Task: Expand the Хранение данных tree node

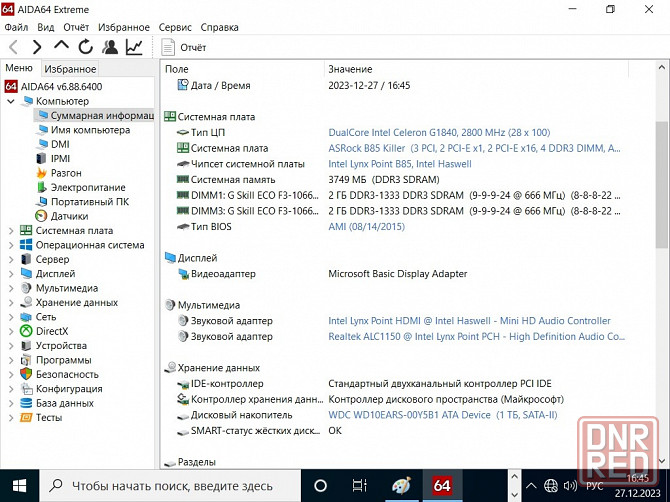Action: (x=11, y=302)
